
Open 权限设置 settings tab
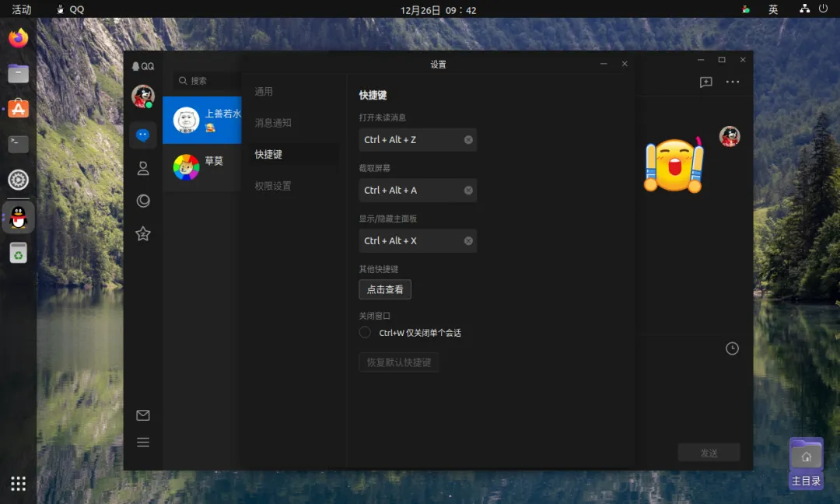(x=273, y=186)
